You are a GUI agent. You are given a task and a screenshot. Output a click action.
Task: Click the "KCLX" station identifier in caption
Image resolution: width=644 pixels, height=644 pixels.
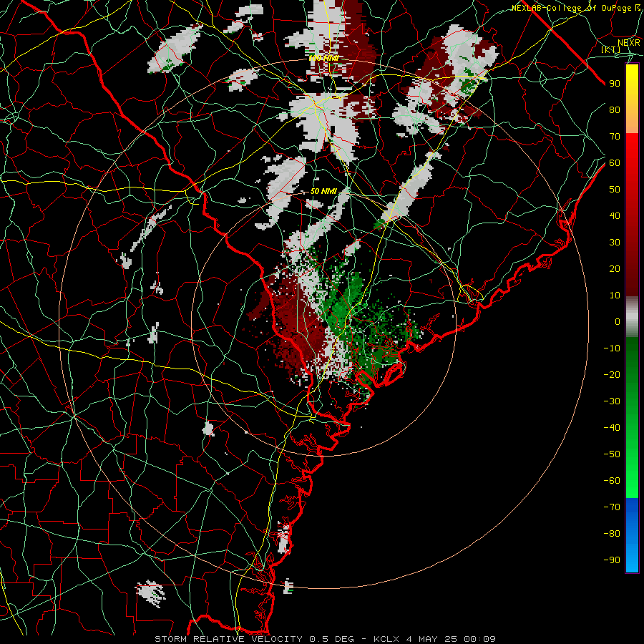coord(386,639)
